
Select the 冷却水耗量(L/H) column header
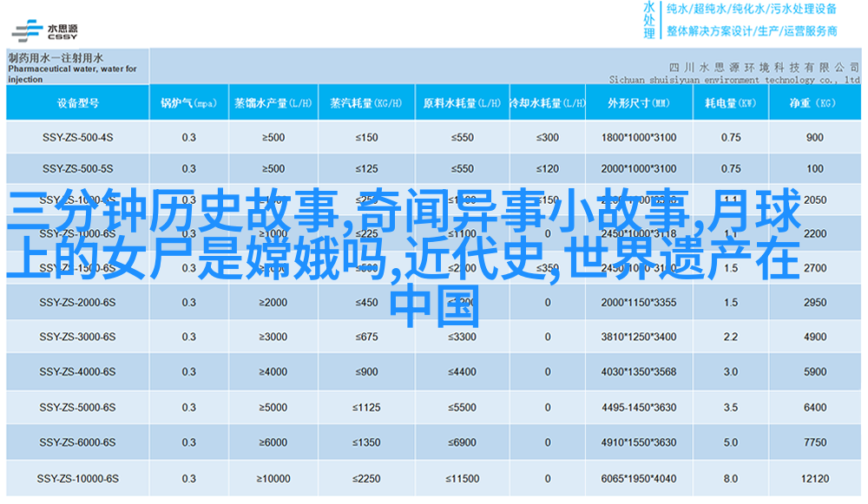pyautogui.click(x=547, y=103)
